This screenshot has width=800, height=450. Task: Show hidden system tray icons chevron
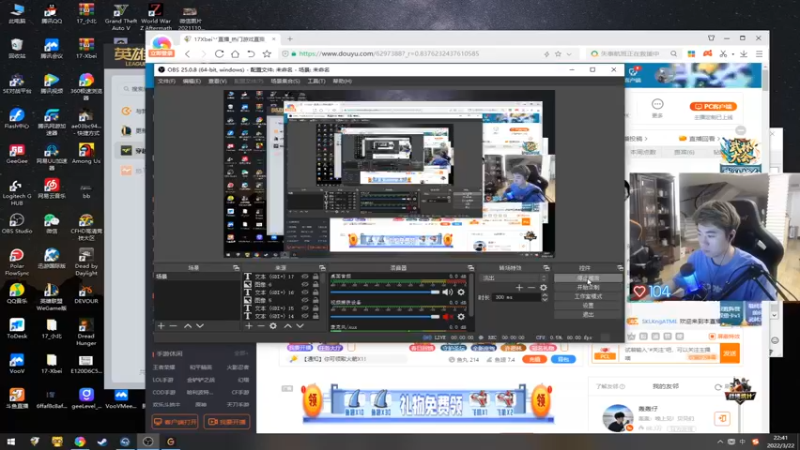tap(719, 442)
